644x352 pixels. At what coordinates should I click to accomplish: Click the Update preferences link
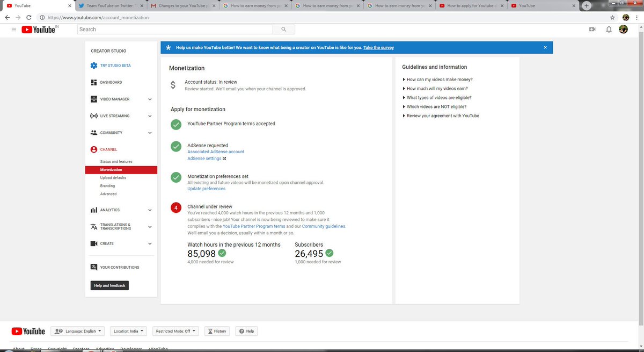(x=206, y=189)
